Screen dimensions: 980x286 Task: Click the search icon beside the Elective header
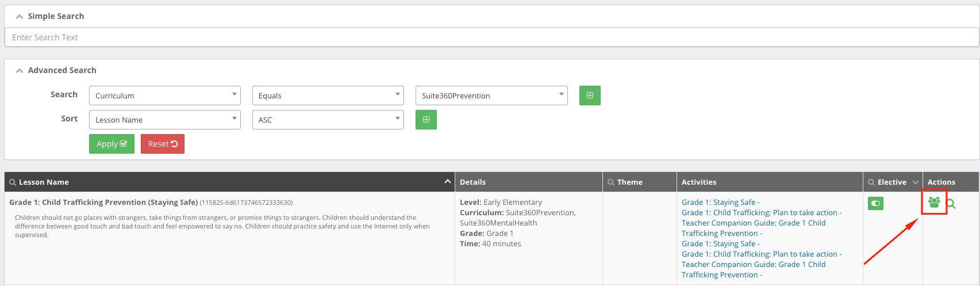(x=871, y=182)
